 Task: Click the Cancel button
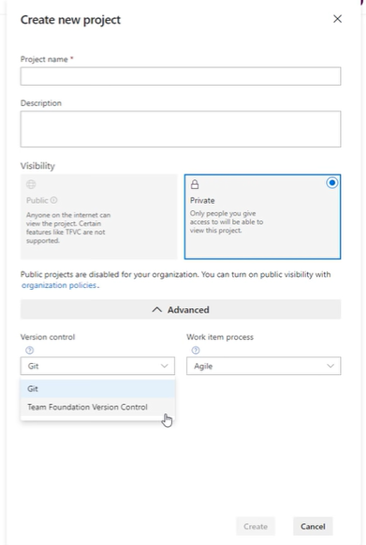pos(313,526)
